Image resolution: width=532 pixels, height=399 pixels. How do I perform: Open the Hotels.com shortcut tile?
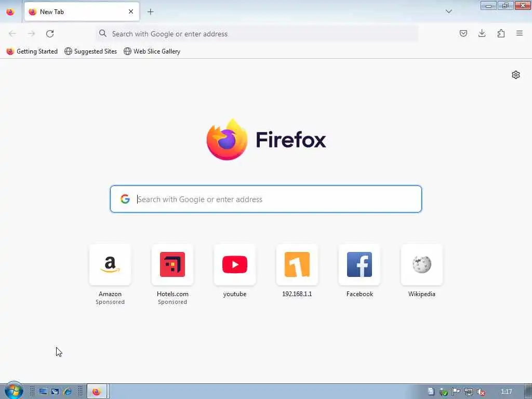pos(172,264)
